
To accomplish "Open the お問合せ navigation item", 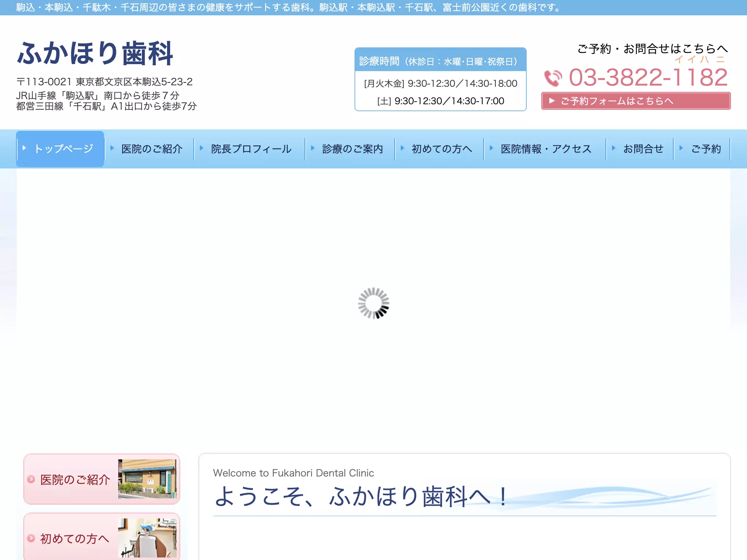I will tap(640, 149).
